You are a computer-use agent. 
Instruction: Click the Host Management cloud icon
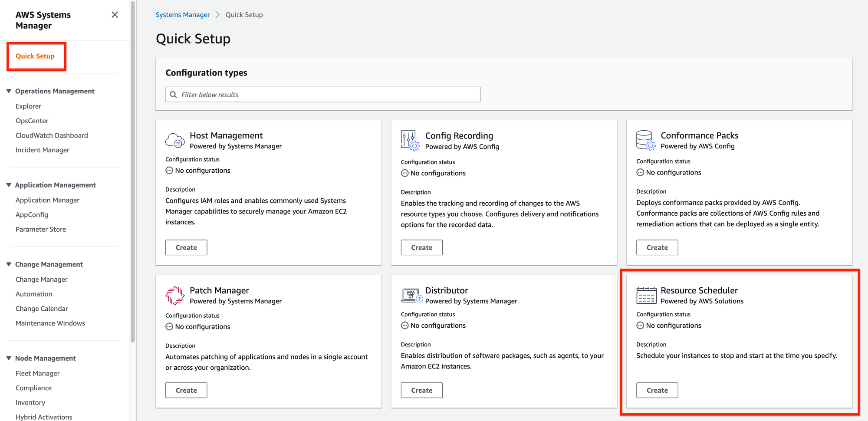(x=175, y=140)
